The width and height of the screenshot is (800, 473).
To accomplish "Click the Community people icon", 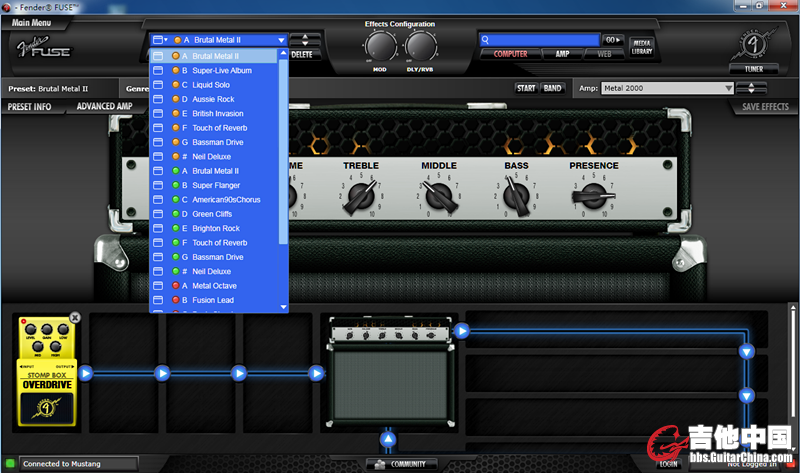I will 380,464.
